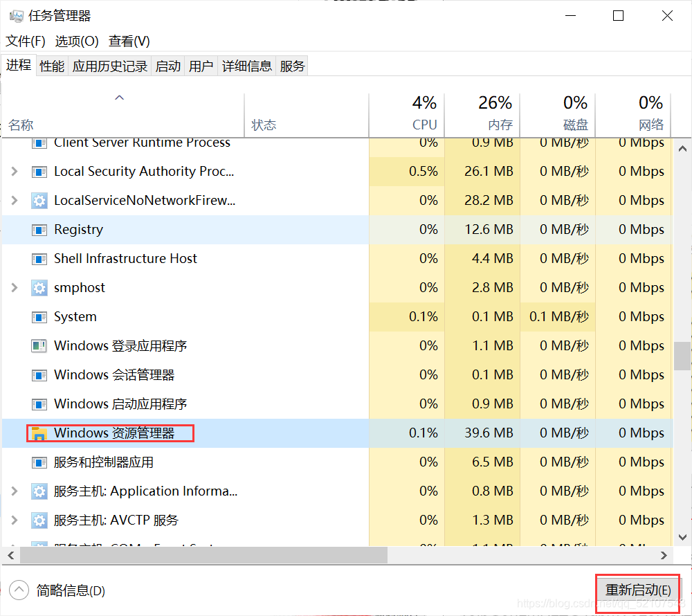
Task: Open the 文件(F) menu
Action: coord(26,41)
